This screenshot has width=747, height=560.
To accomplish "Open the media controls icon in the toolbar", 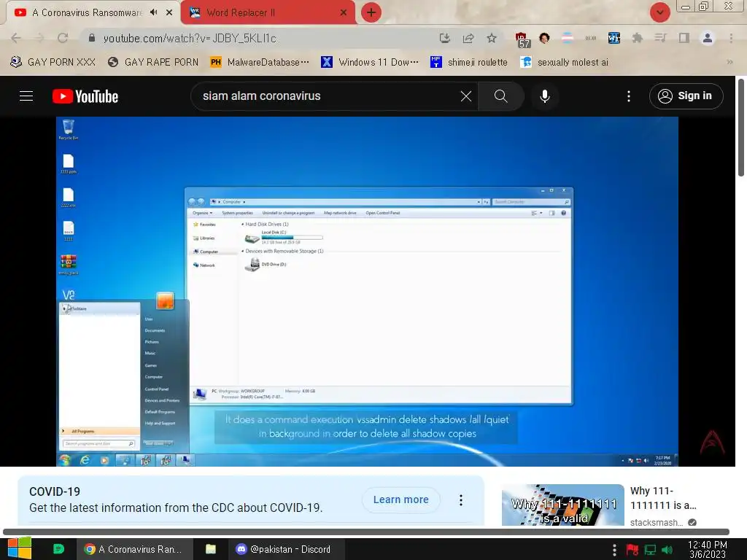I will [x=660, y=38].
